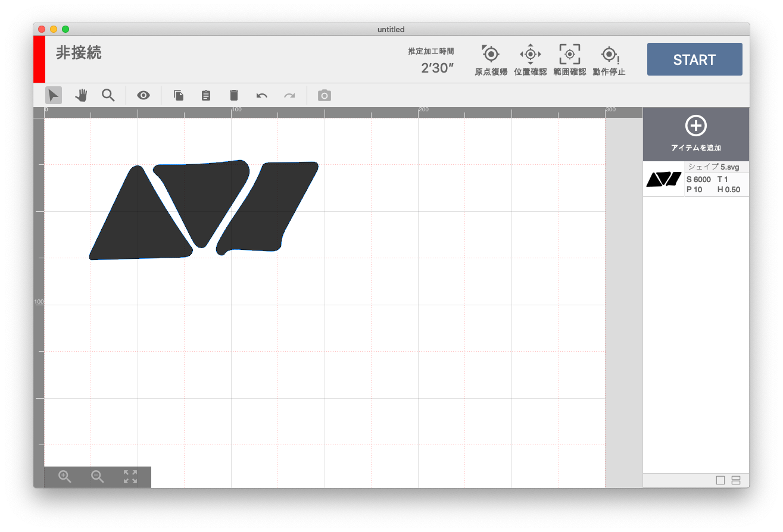Fit canvas to window icon
The image size is (783, 532).
click(x=130, y=477)
